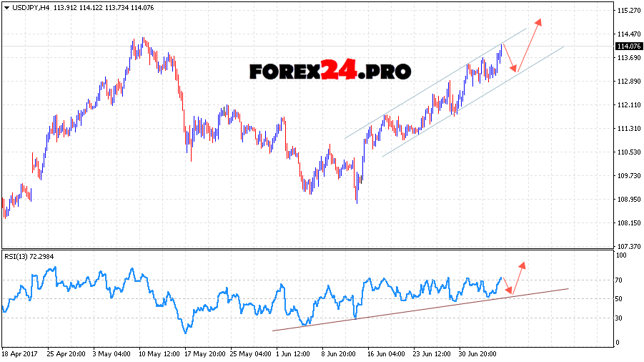Click the small triangle beside USDJPY,H4

coord(6,7)
